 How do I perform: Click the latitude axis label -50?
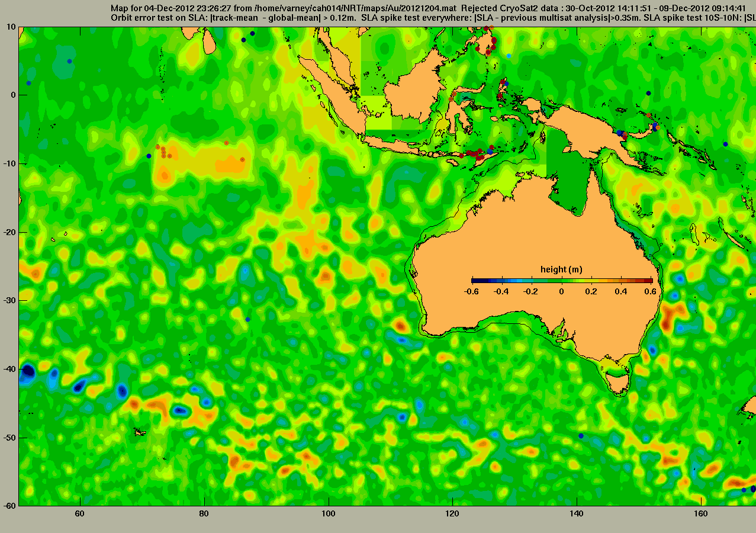(10, 438)
